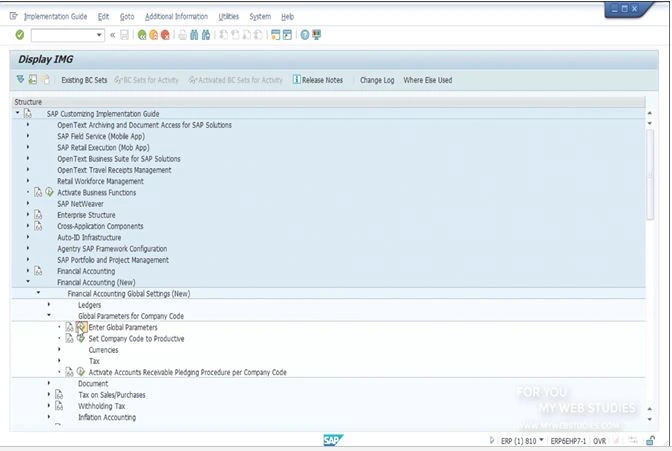Click the Release Notes info icon
The width and height of the screenshot is (672, 451).
[297, 80]
